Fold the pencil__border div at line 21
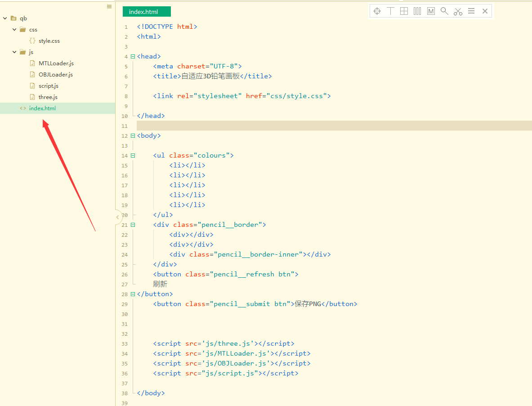 point(133,225)
